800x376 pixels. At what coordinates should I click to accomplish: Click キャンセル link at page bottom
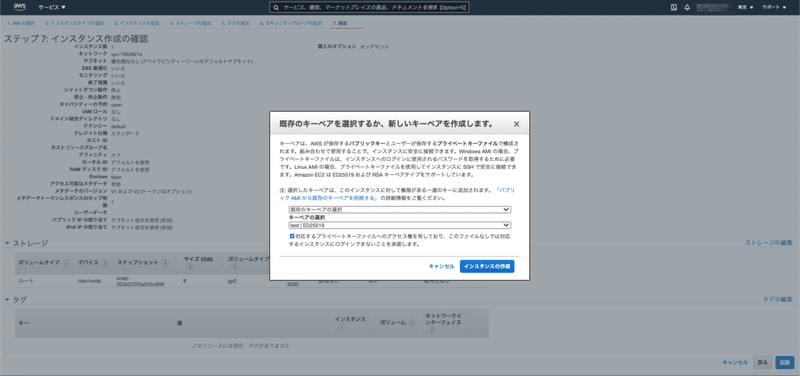pos(735,362)
